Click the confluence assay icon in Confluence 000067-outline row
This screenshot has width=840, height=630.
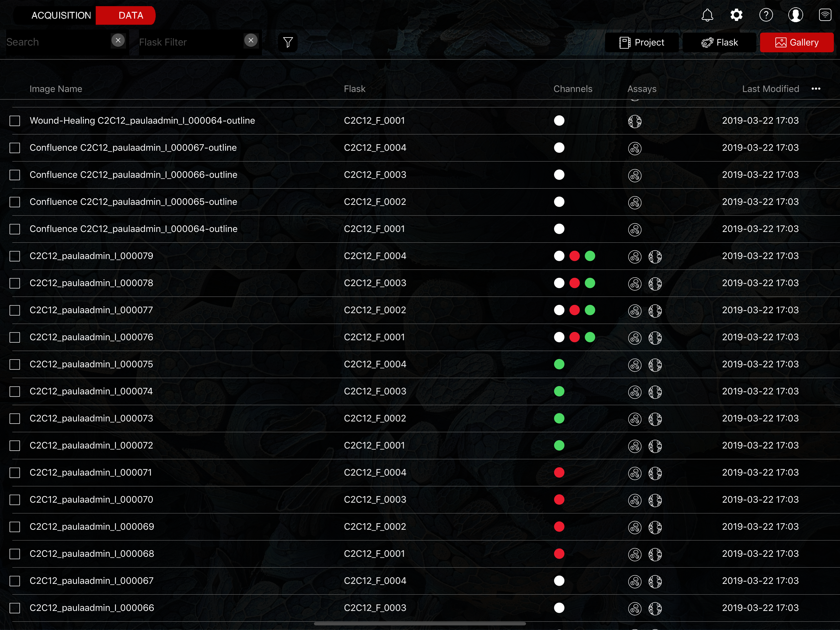pyautogui.click(x=635, y=148)
